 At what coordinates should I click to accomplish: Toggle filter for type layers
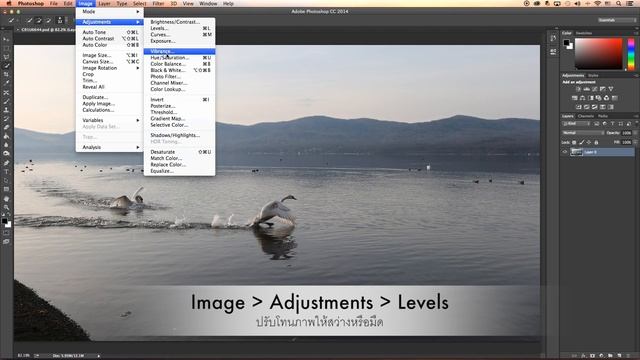point(613,124)
